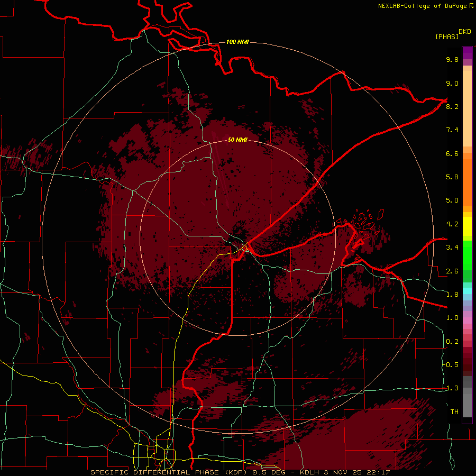Image resolution: width=476 pixels, height=476 pixels.
Task: Pick the pink segment of the color bar
Action: pyautogui.click(x=467, y=321)
